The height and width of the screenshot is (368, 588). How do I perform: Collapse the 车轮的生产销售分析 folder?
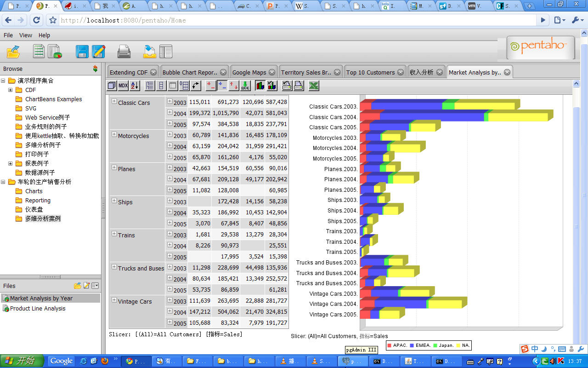(3, 182)
